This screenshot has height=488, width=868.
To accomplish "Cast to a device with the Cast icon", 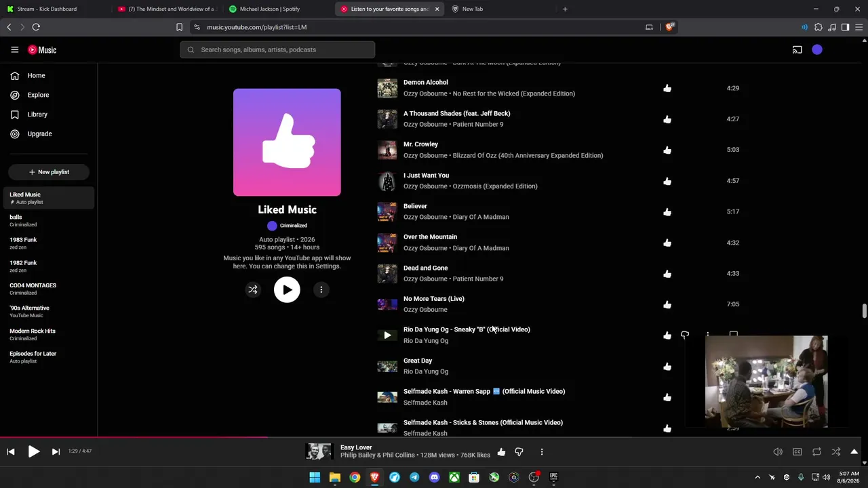I will click(x=797, y=49).
